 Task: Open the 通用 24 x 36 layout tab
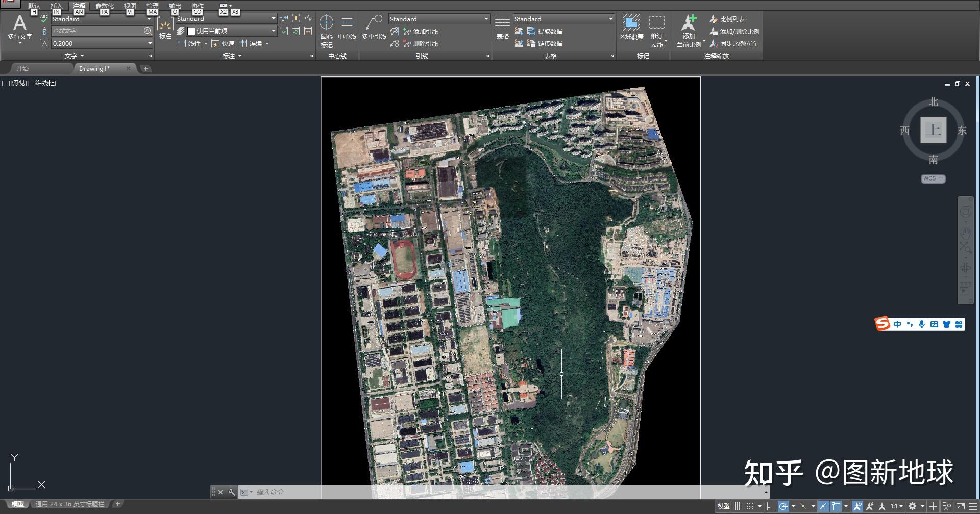point(69,504)
